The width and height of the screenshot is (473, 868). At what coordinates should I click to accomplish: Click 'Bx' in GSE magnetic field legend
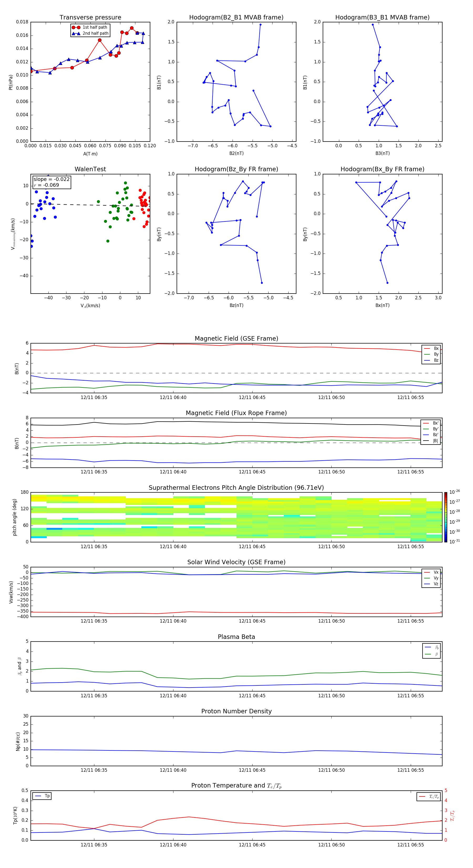pyautogui.click(x=431, y=349)
